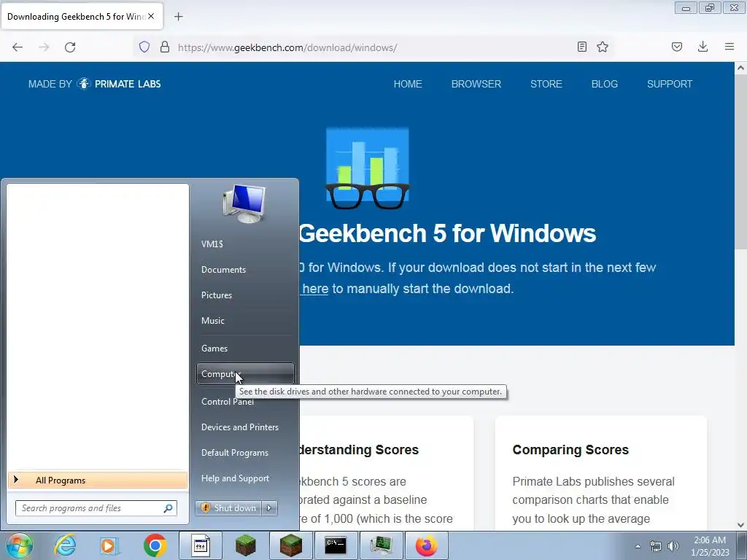This screenshot has width=747, height=560.
Task: Show hidden system tray icons
Action: 638,546
